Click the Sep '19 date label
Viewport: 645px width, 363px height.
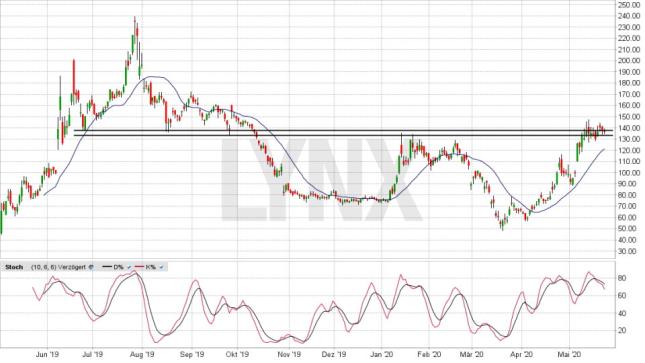click(x=192, y=354)
